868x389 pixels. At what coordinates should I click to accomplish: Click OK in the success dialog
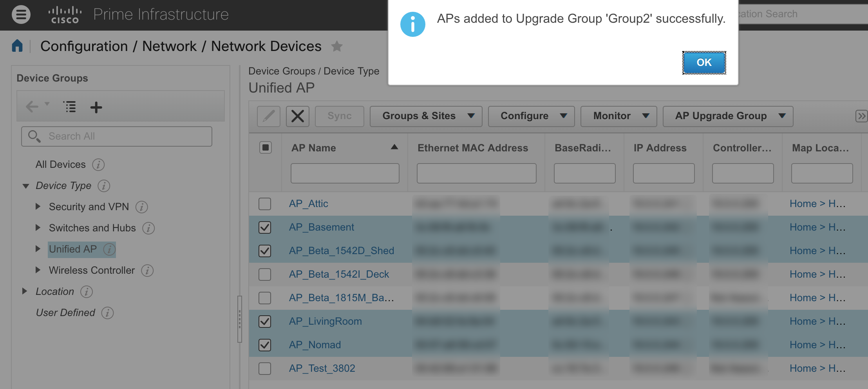703,62
